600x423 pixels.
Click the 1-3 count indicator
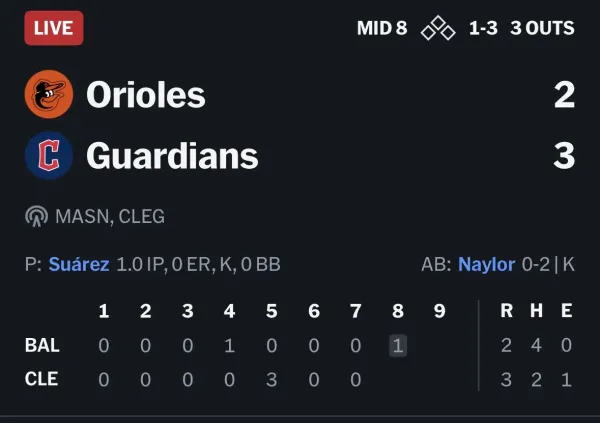coord(483,28)
